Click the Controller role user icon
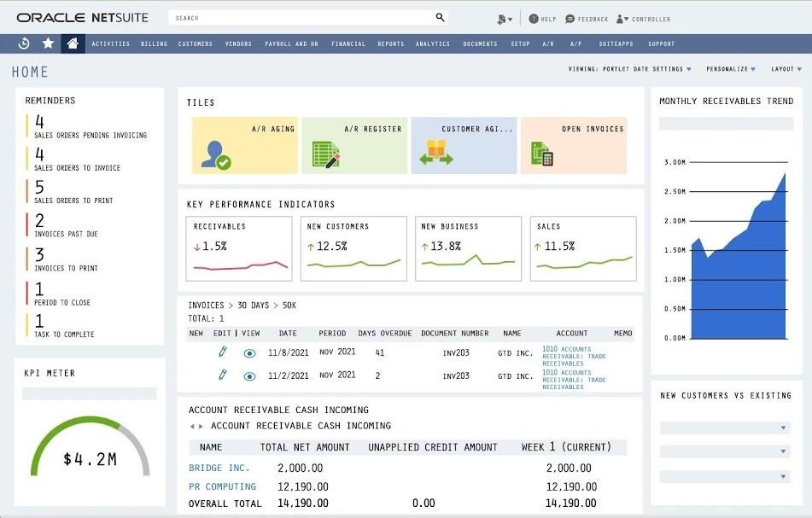 tap(619, 19)
